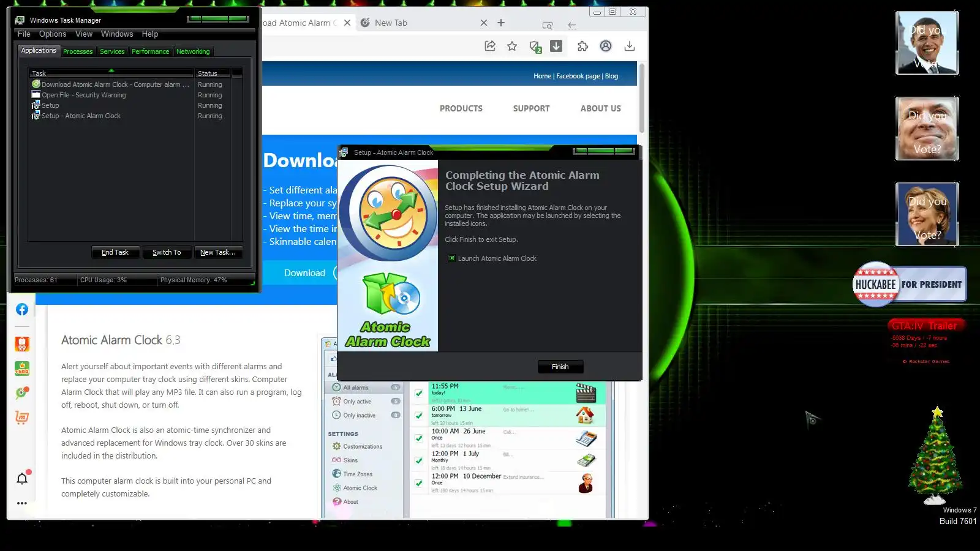Open the green ping-pong paddle sidebar icon

tap(22, 393)
